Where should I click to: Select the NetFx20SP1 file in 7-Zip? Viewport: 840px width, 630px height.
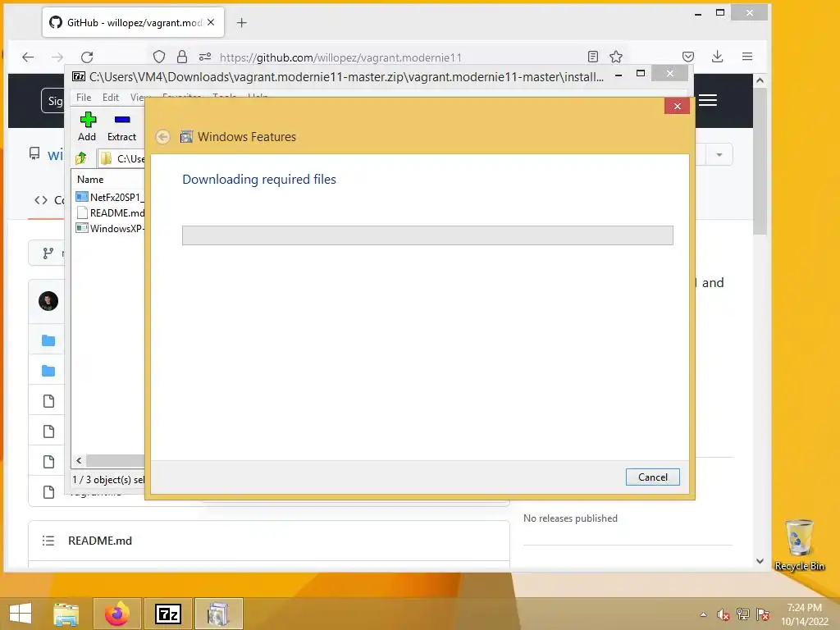coord(110,197)
